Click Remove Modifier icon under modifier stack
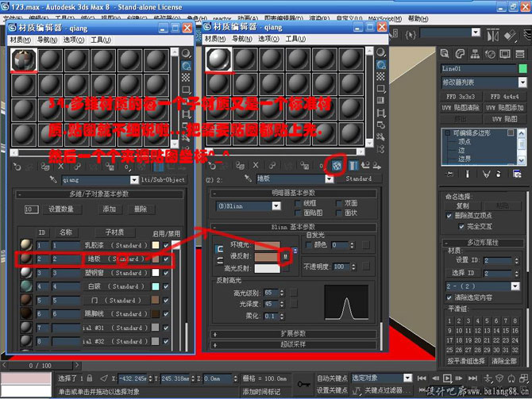The height and width of the screenshot is (399, 532). click(499, 174)
